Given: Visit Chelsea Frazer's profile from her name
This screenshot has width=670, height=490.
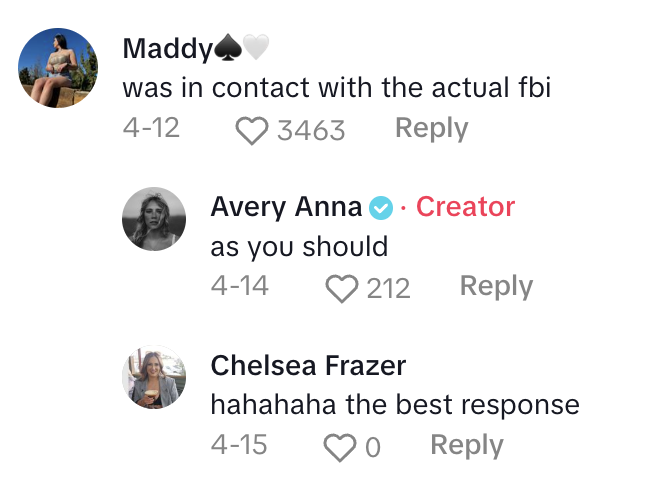Looking at the screenshot, I should pyautogui.click(x=308, y=366).
